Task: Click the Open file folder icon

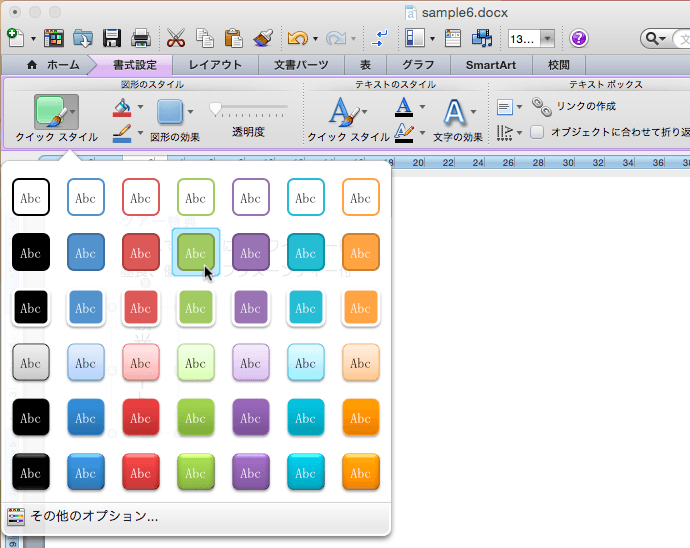Action: point(83,38)
